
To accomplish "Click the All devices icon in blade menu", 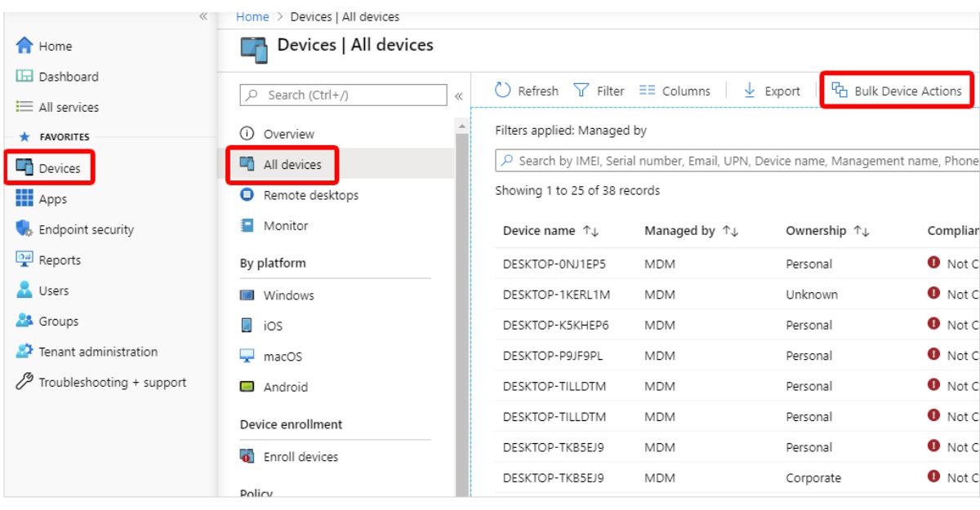I will point(247,165).
